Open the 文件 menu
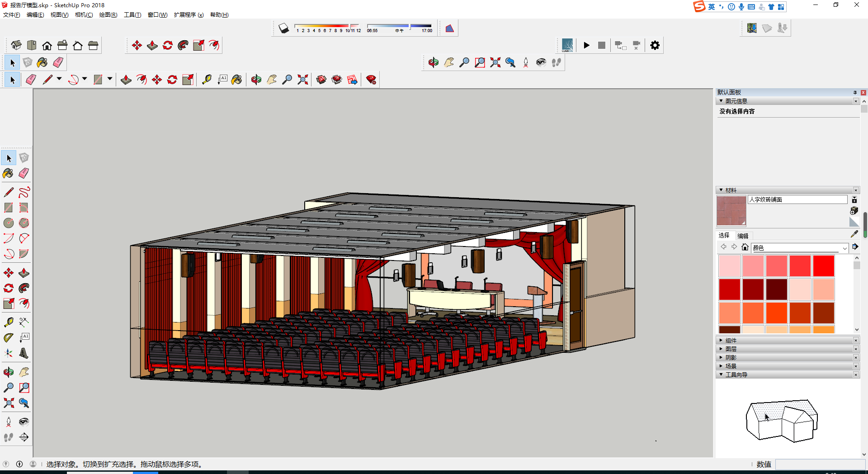This screenshot has width=868, height=474. [x=11, y=15]
